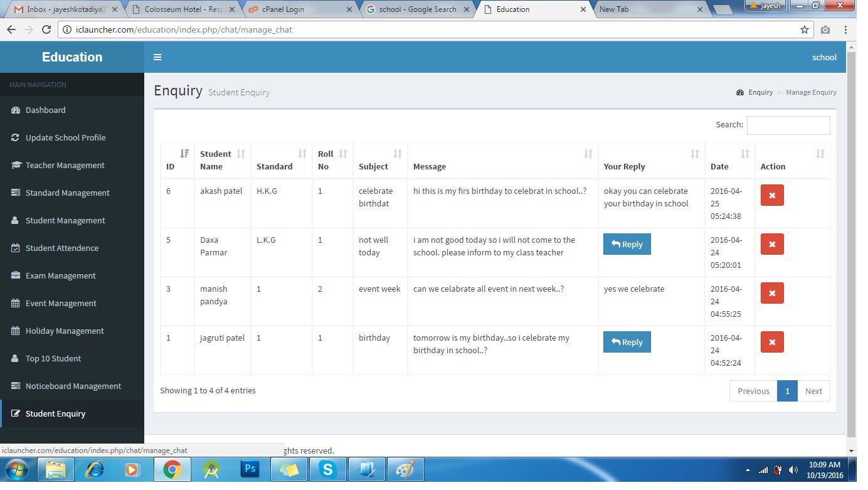This screenshot has height=490, width=868.
Task: Click the taskbar clock showing 10:09 AM
Action: [x=825, y=470]
